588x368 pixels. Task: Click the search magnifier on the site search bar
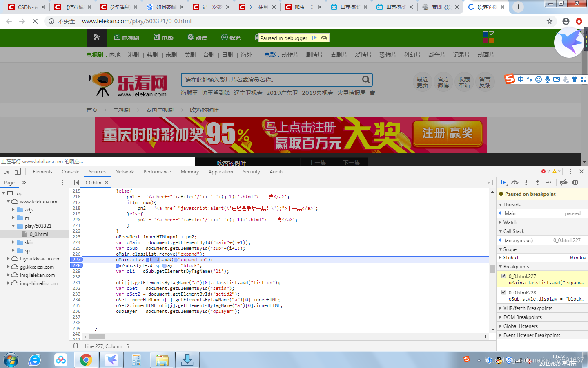coord(366,79)
